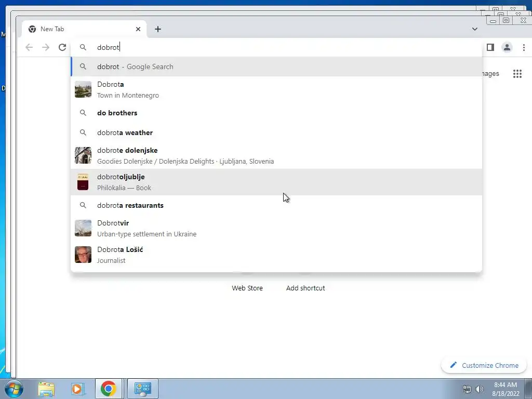Open the control panel taskbar item
This screenshot has height=399, width=532.
[143, 389]
